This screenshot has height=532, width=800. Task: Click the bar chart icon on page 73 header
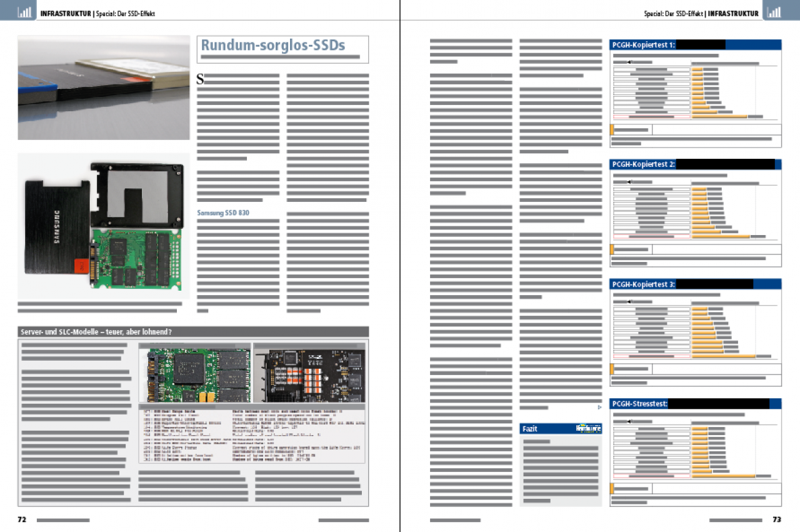(x=775, y=11)
